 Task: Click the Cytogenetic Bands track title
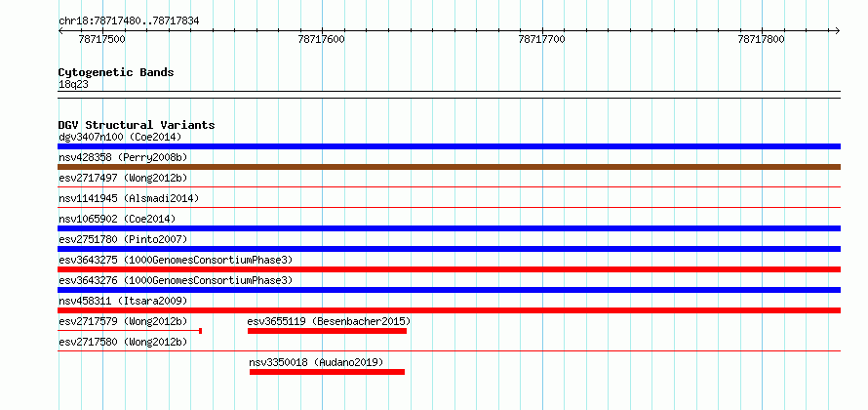[116, 72]
